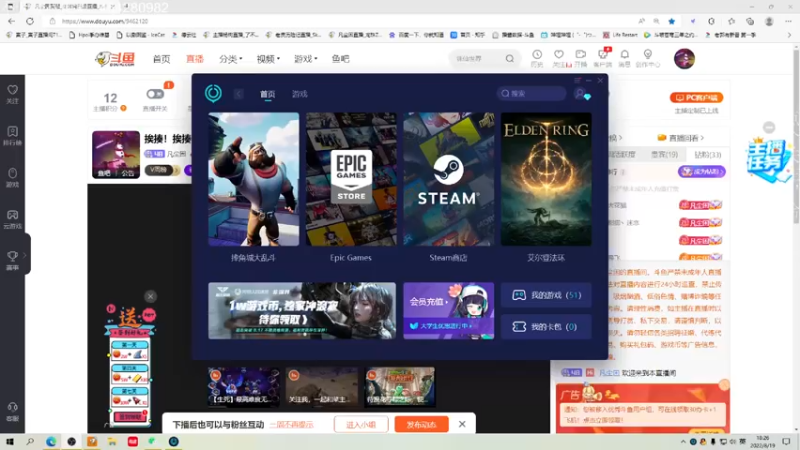Open the 云游戏 controller icon in left sidebar

click(12, 215)
